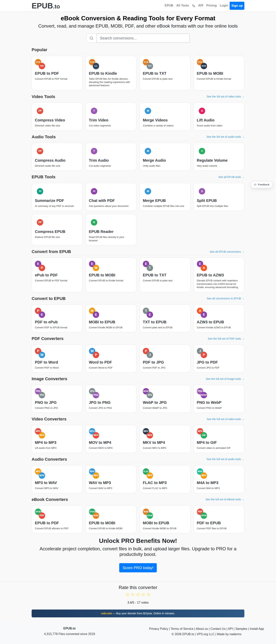The image size is (276, 644).
Task: Open the language translation icon in the navbar
Action: pyautogui.click(x=193, y=6)
